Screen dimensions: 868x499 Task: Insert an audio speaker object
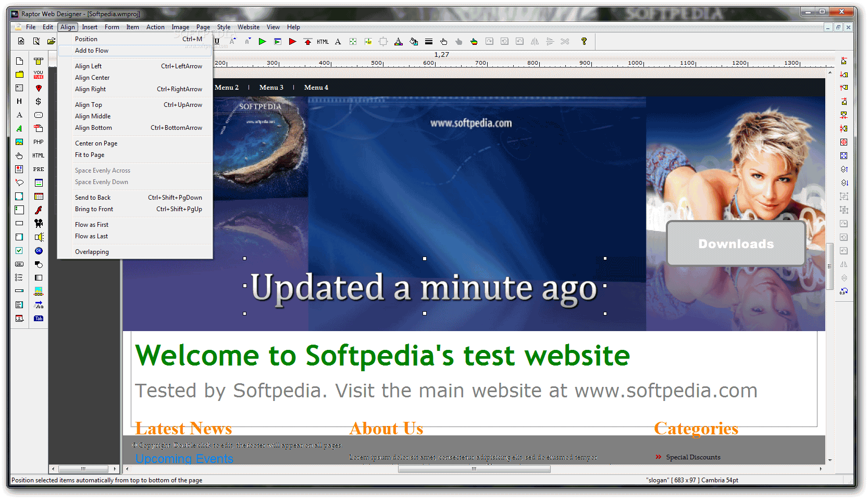click(39, 237)
